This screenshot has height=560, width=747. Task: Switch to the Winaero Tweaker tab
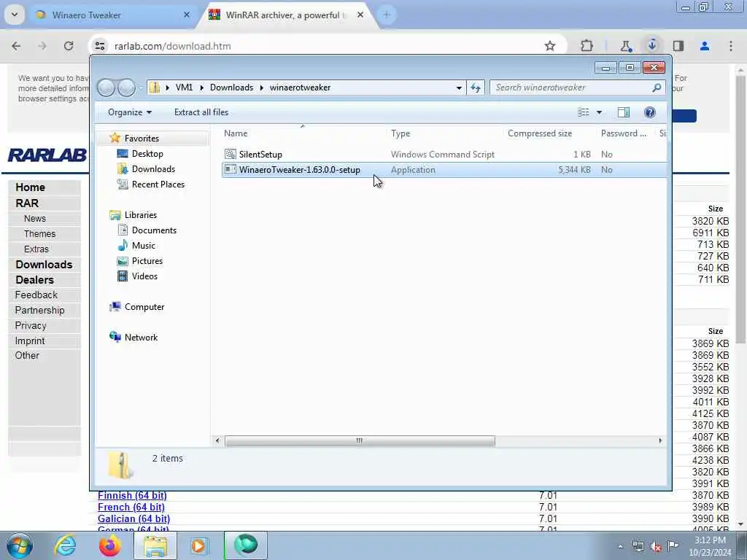coord(113,15)
